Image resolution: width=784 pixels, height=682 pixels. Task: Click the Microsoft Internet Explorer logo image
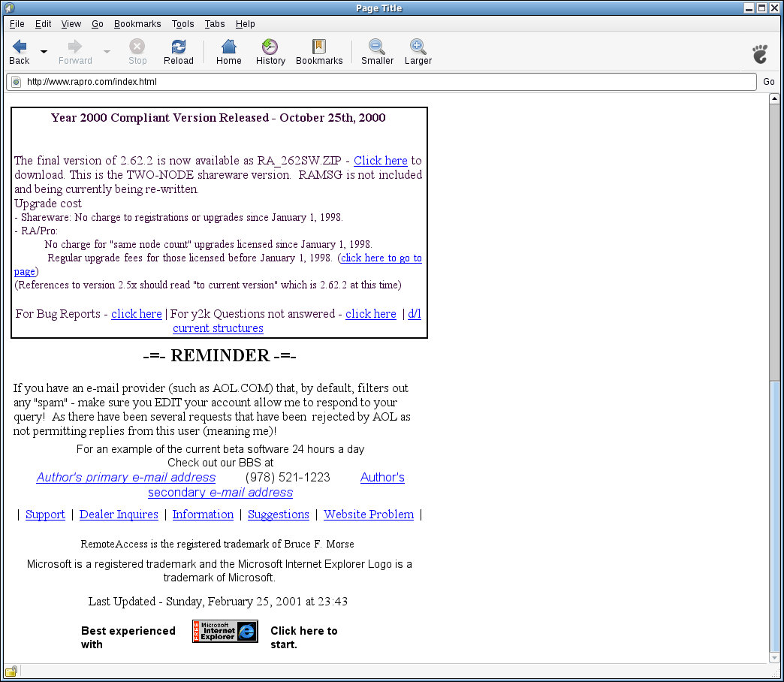click(225, 632)
